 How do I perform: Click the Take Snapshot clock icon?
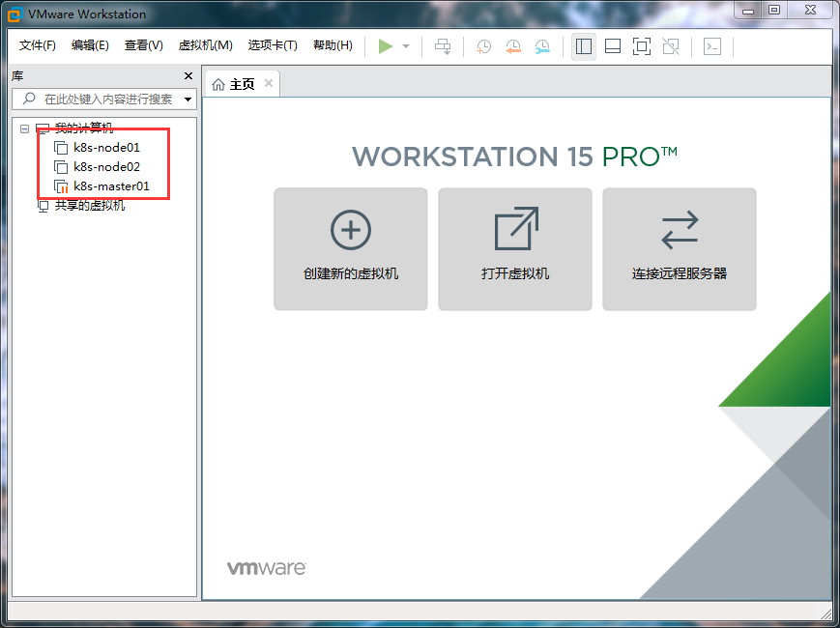click(483, 46)
